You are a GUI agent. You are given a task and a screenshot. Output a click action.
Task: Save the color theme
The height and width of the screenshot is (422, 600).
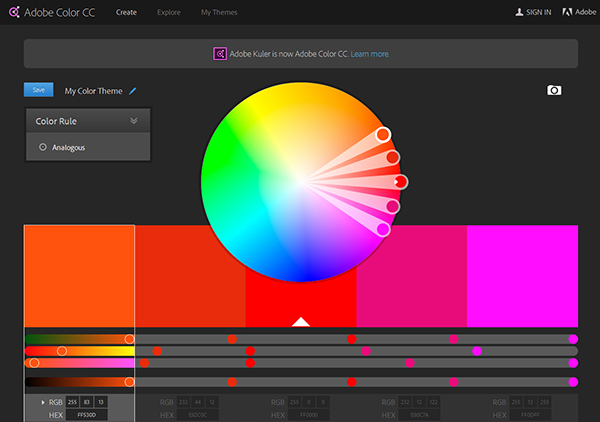(39, 90)
